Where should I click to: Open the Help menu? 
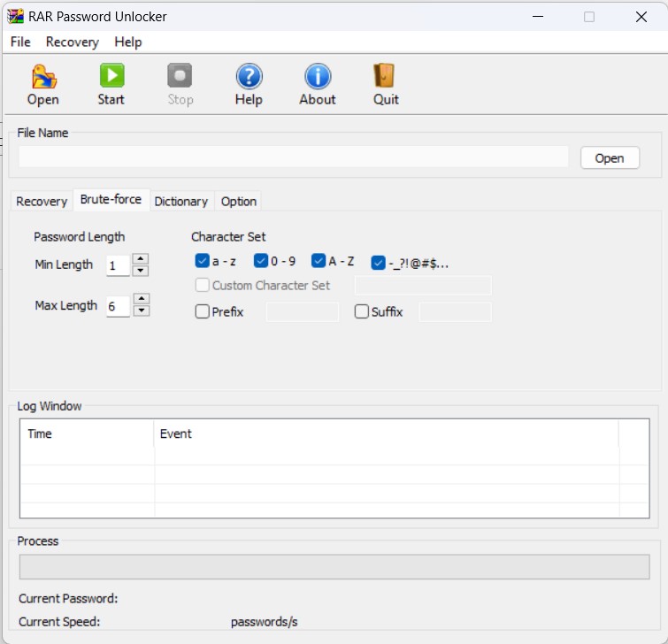127,42
